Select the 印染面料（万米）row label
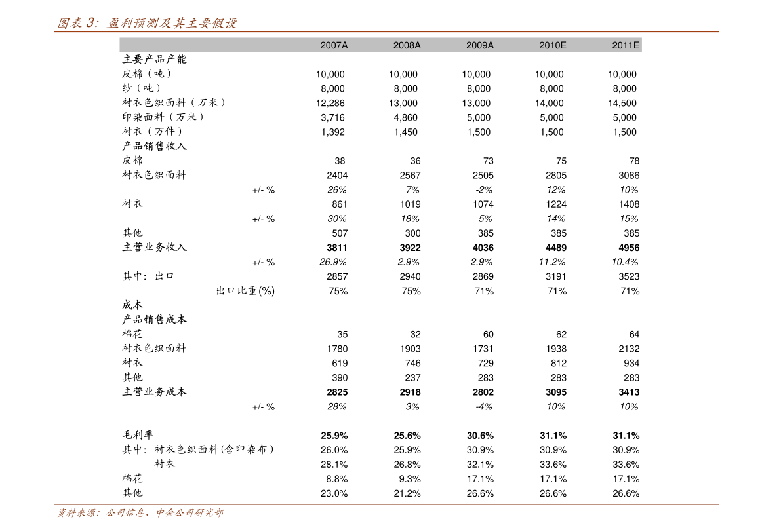781x532 pixels. click(x=163, y=117)
